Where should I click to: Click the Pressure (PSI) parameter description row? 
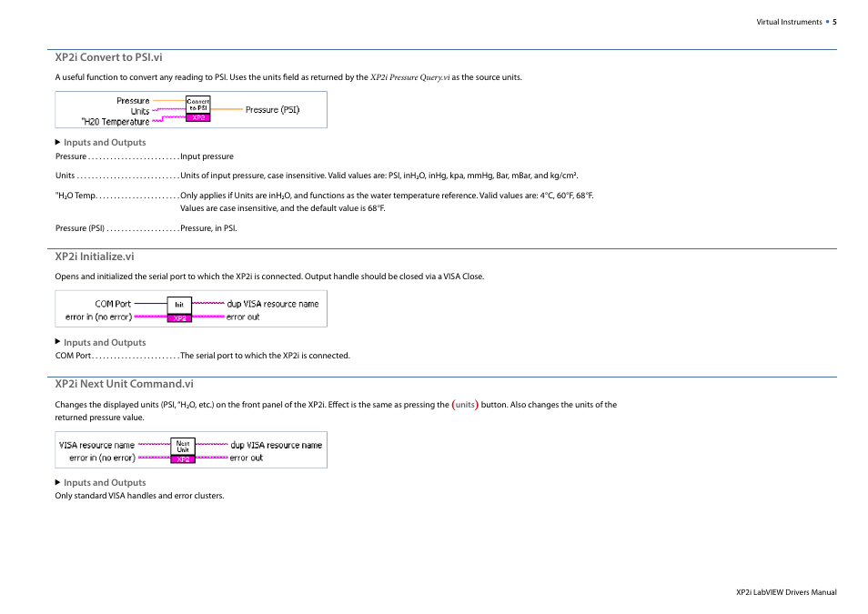pos(146,228)
